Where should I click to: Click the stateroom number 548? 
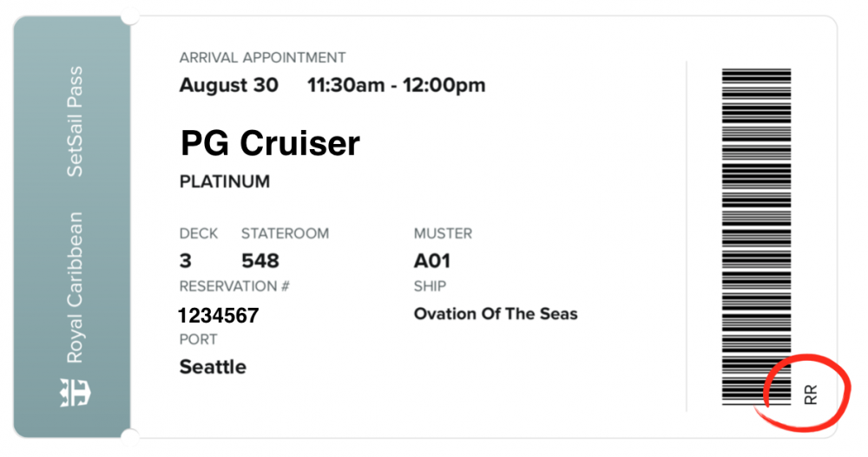[260, 261]
